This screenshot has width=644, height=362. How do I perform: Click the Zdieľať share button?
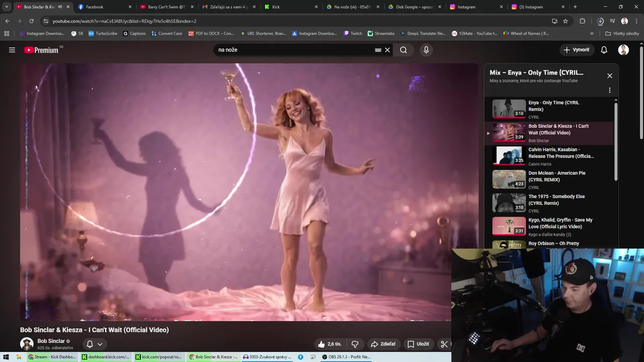point(383,344)
